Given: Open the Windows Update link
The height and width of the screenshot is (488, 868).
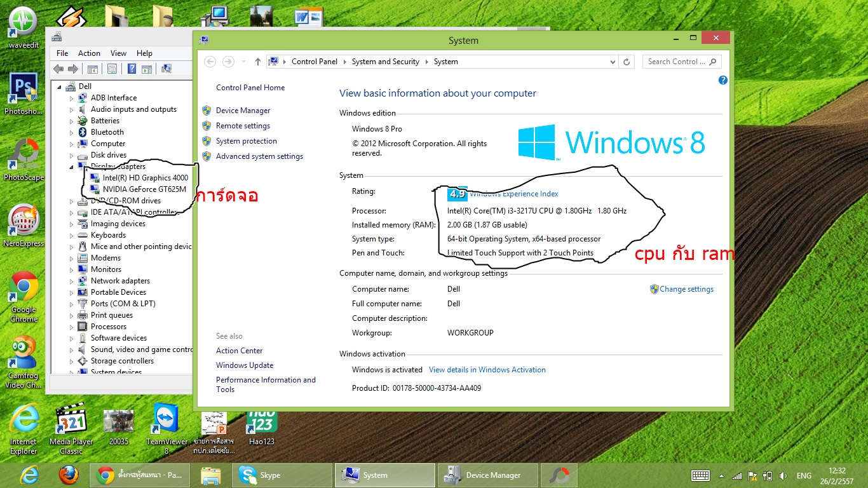Looking at the screenshot, I should click(x=245, y=365).
